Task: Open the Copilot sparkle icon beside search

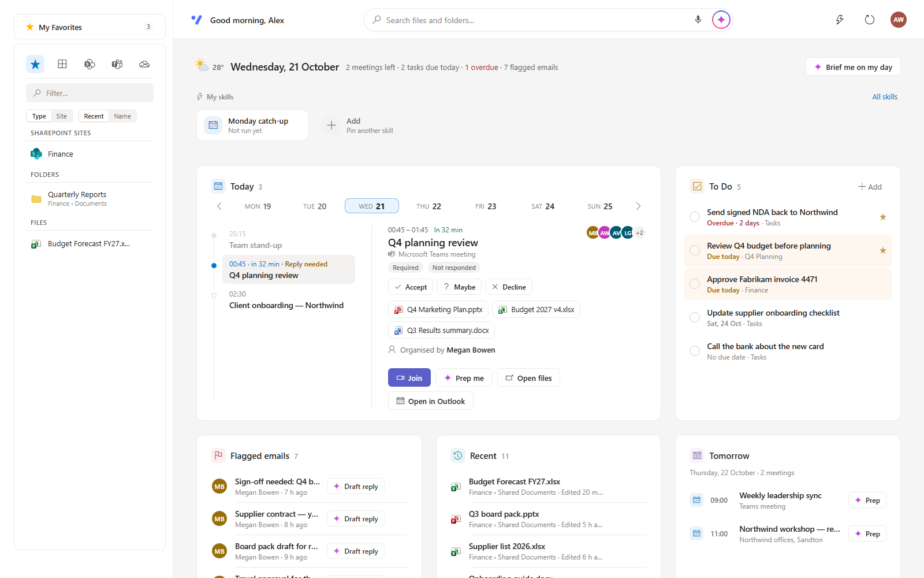Action: tap(721, 20)
